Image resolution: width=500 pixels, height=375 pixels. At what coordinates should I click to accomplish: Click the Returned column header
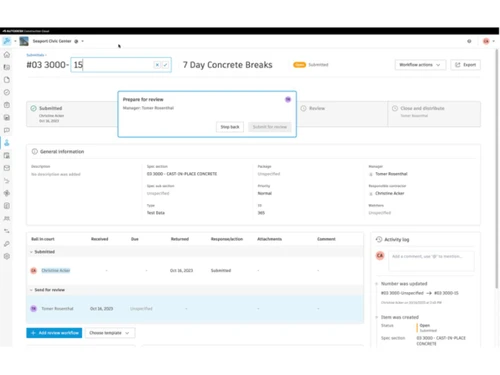pyautogui.click(x=180, y=239)
